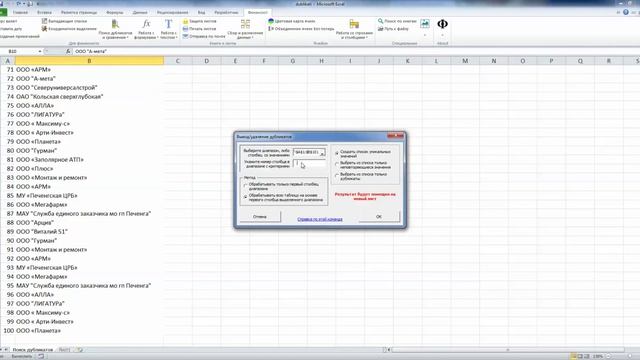Click the range selector button in dialog

pyautogui.click(x=322, y=153)
